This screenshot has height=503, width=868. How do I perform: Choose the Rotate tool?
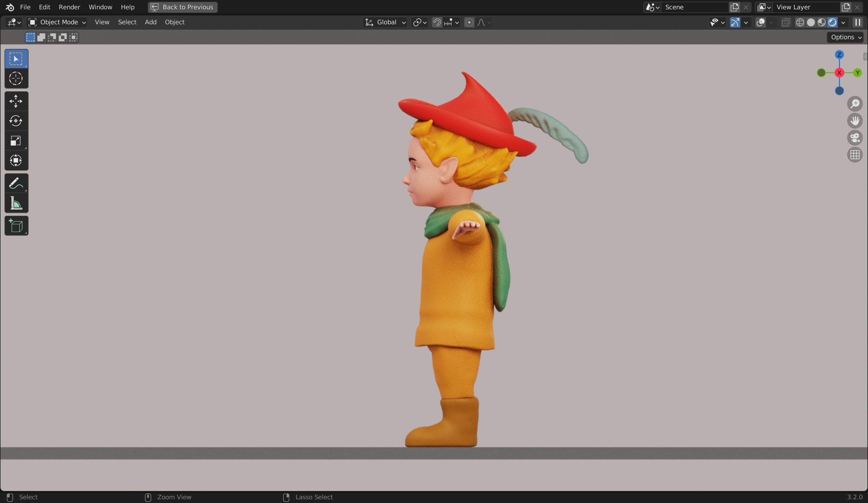tap(16, 121)
